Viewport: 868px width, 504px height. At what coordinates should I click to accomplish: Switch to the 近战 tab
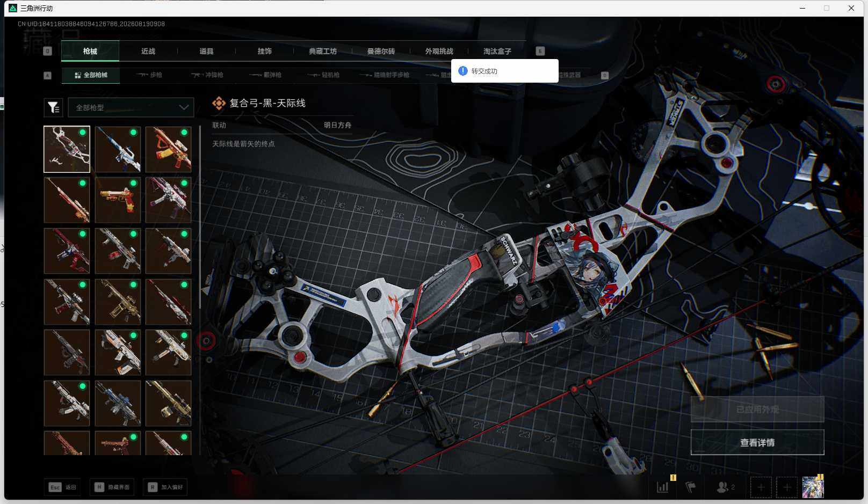(x=148, y=51)
